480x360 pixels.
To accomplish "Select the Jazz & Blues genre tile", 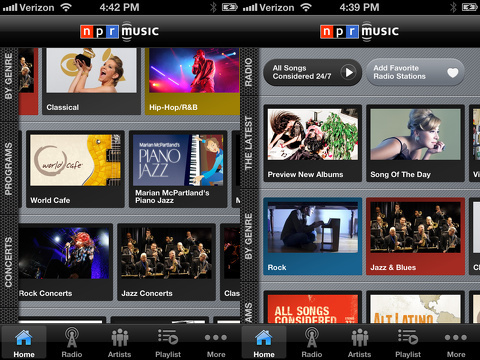I will point(415,236).
